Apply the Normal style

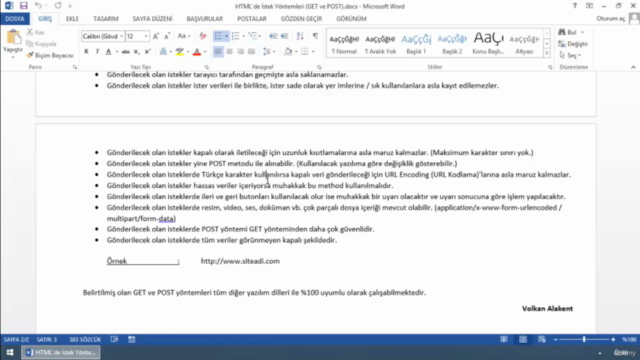(344, 44)
